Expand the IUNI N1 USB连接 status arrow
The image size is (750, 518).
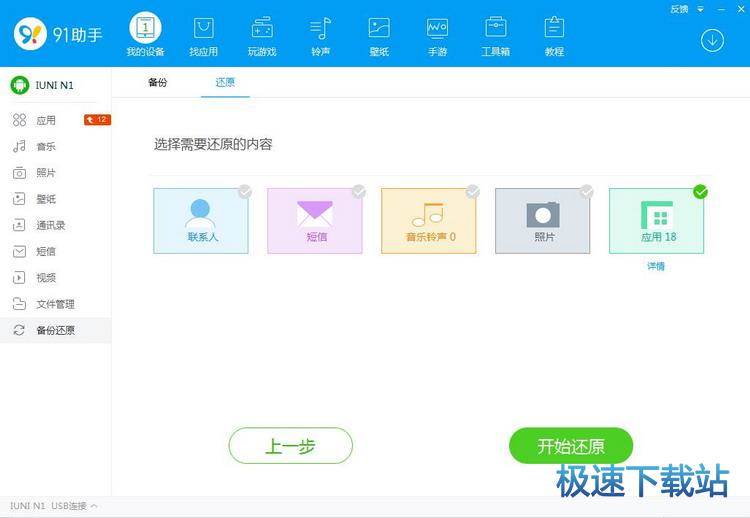(x=94, y=506)
